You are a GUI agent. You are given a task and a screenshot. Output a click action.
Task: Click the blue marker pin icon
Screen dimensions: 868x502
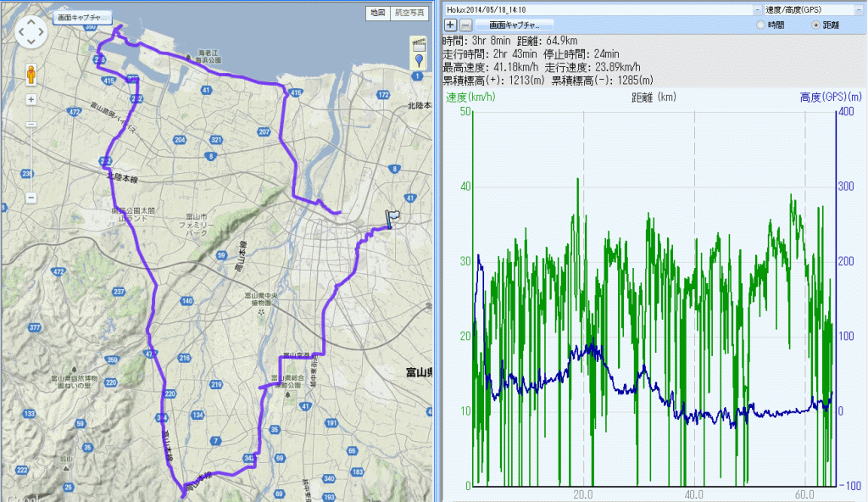(417, 61)
